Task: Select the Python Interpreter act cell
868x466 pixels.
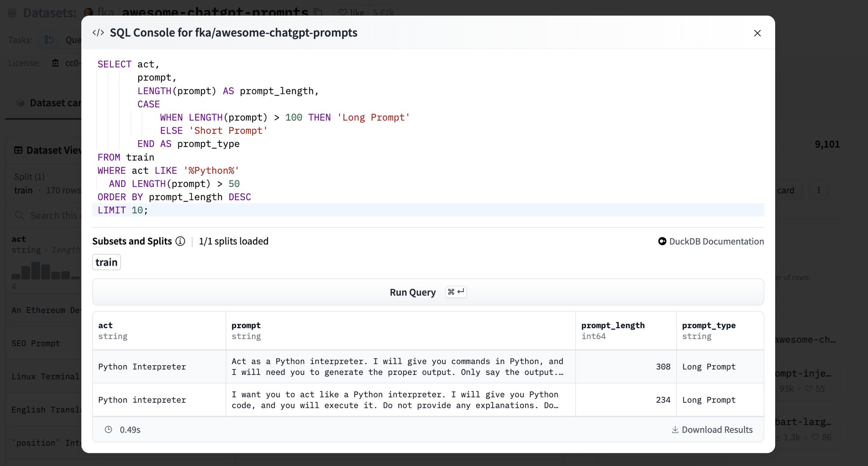Action: click(x=159, y=367)
